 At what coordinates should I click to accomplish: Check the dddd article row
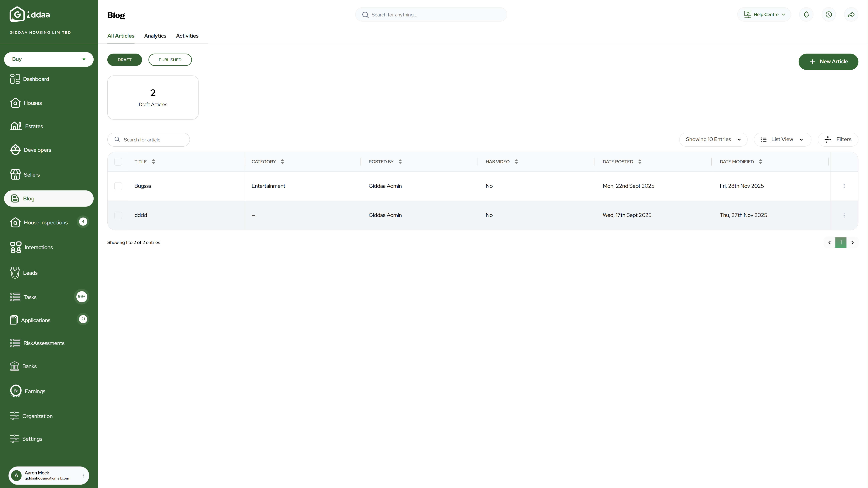click(x=118, y=215)
